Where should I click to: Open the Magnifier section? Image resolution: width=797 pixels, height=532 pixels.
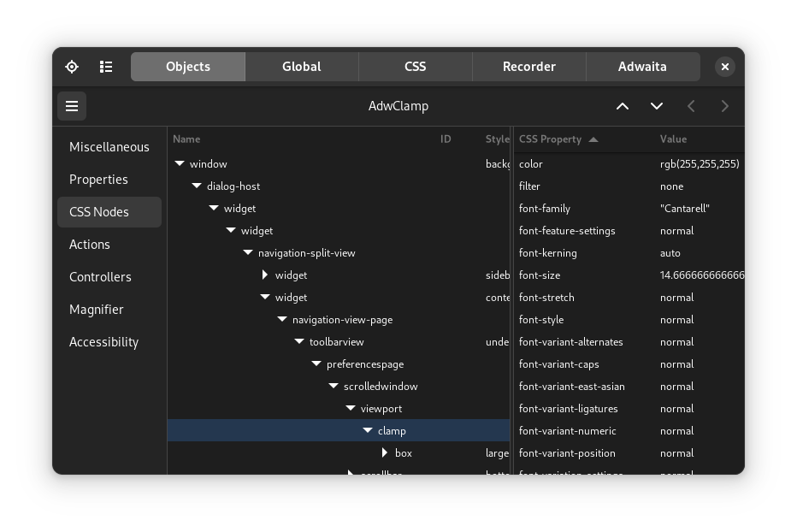tap(97, 309)
